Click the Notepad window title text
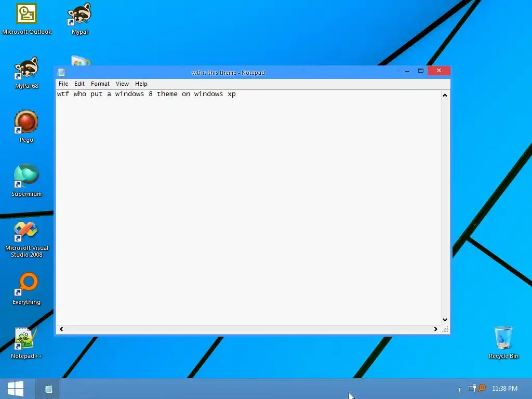This screenshot has width=532, height=399. coord(229,73)
